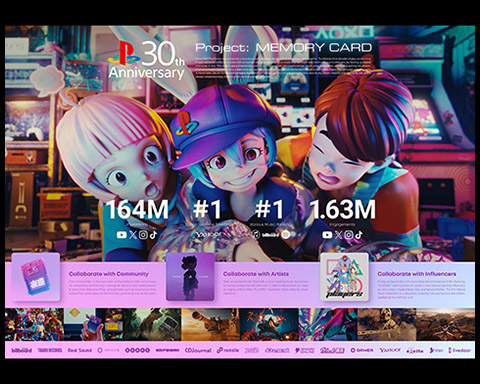
Task: Click the Tower Records logo in bottom strip
Action: tap(50, 350)
